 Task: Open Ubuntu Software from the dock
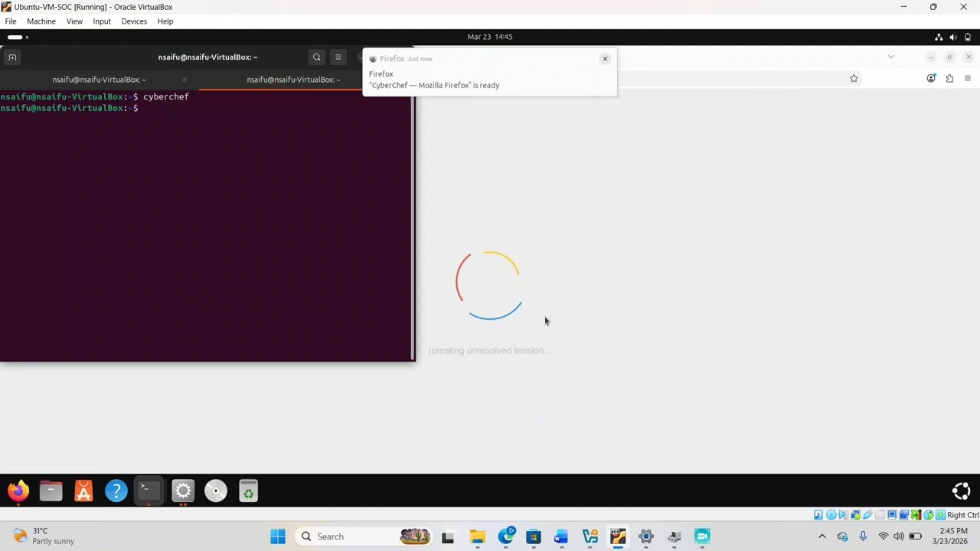(x=83, y=491)
